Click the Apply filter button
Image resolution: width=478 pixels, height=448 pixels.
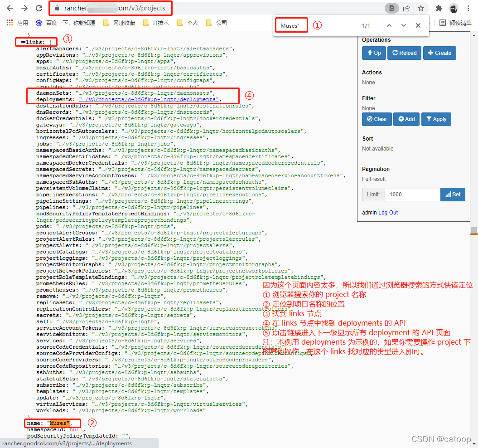[436, 119]
